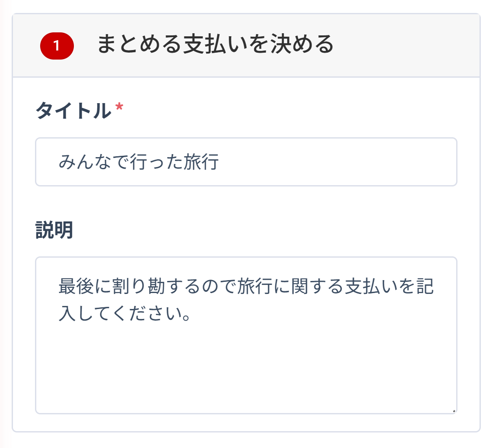The image size is (486, 448).
Task: Click after 記入してください。in the description
Action: point(194,313)
